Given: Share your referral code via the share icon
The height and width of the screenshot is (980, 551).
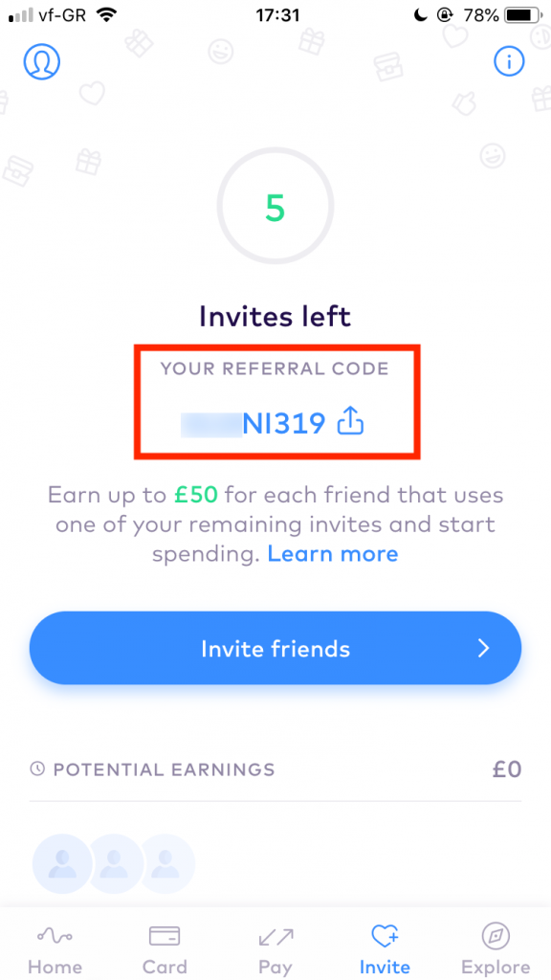Looking at the screenshot, I should pos(350,421).
